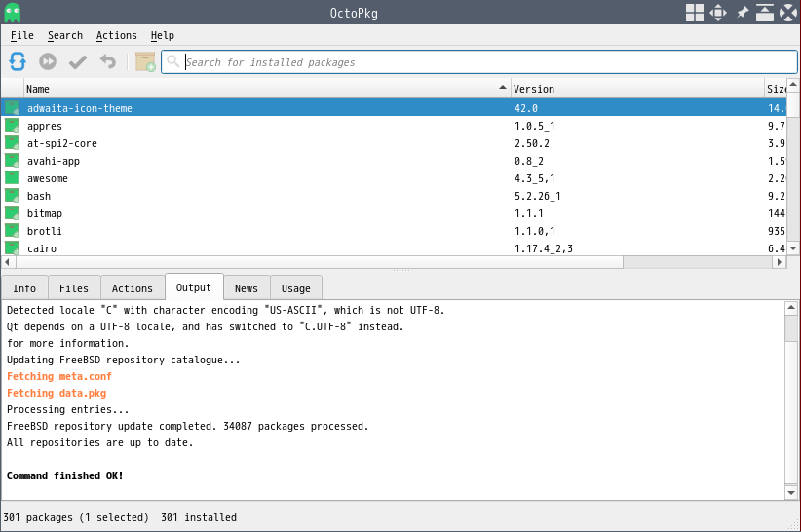This screenshot has height=532, width=801.
Task: Select the adwaita-icon-theme package row
Action: (395, 108)
